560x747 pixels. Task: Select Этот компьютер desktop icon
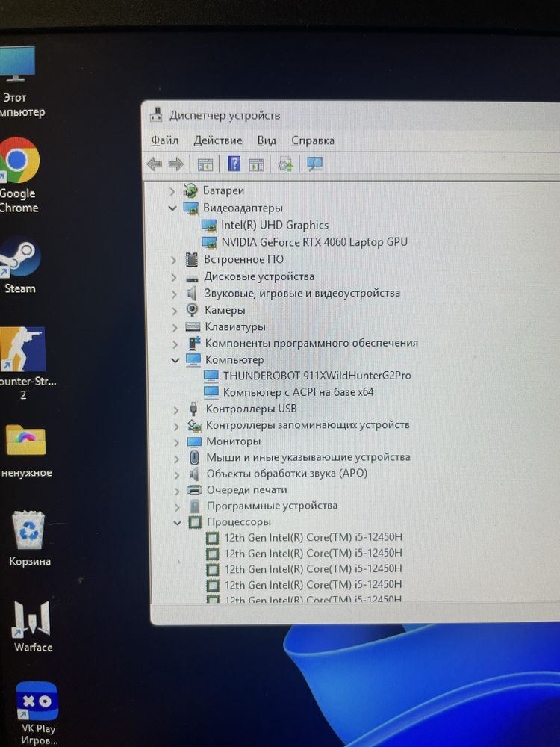19,82
